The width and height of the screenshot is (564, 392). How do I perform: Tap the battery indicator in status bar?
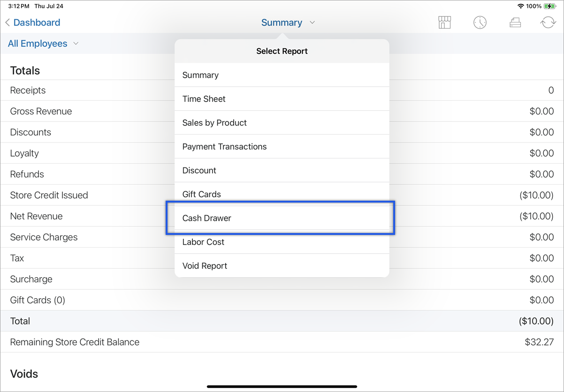pyautogui.click(x=549, y=7)
